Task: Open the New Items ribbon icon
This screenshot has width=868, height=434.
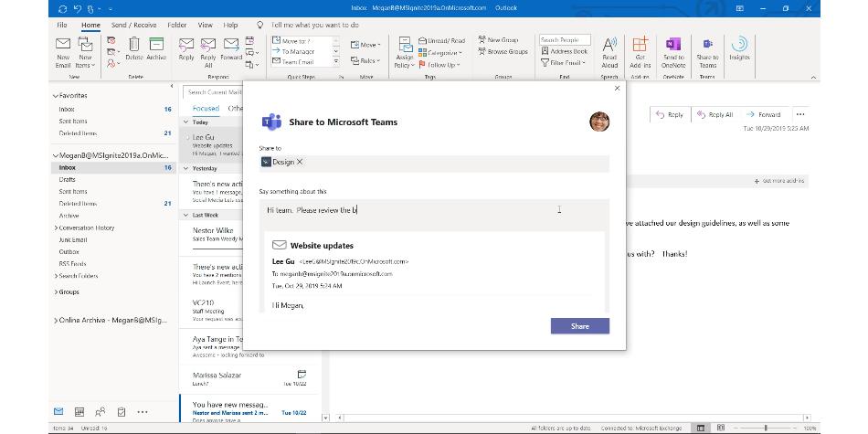Action: pos(85,53)
